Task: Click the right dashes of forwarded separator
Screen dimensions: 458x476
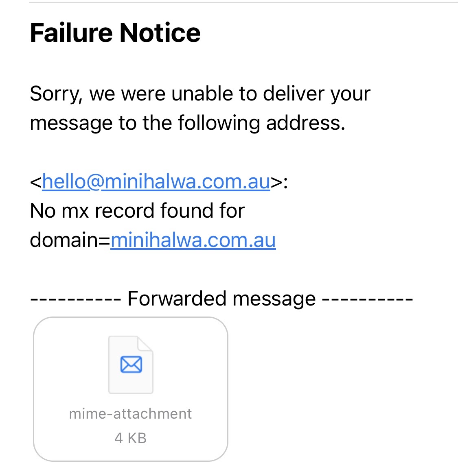Action: tap(368, 299)
